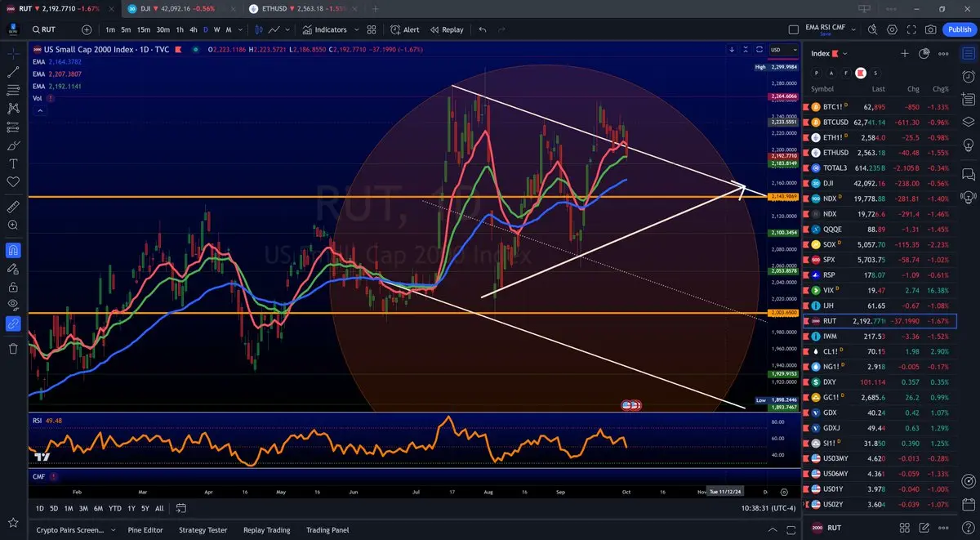Switch to the 1m timeframe

pyautogui.click(x=110, y=29)
